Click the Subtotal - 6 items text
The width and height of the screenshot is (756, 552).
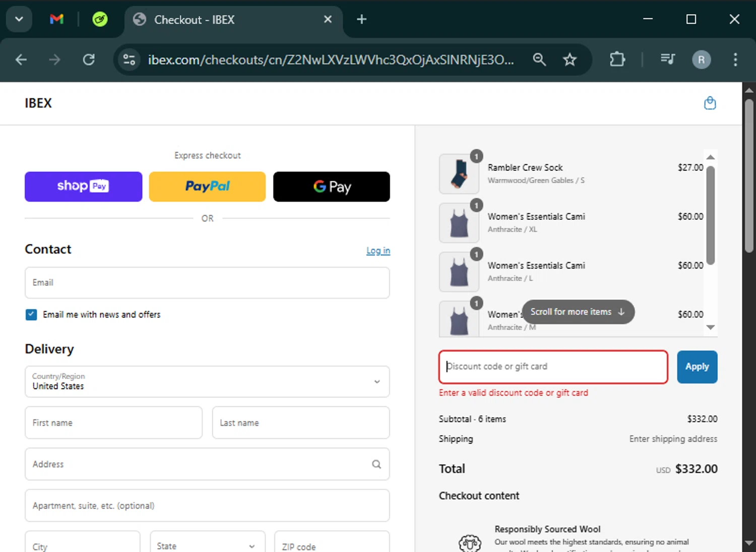coord(472,419)
